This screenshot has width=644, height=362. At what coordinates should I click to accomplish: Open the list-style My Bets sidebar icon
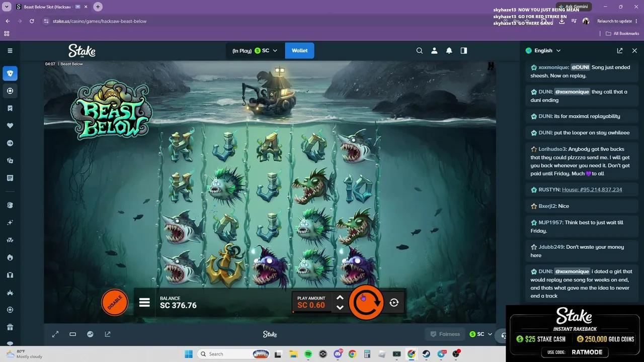tap(10, 178)
